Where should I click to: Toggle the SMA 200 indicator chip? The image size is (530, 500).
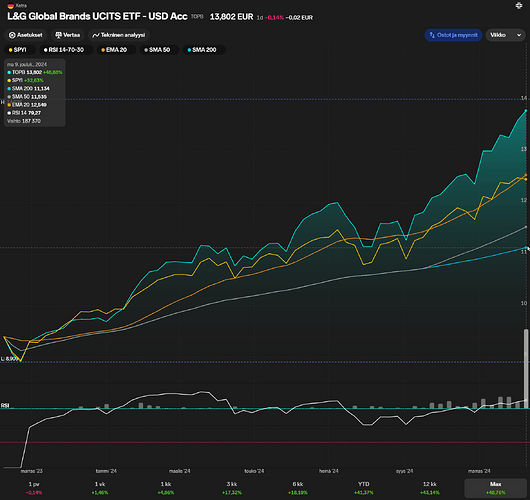click(204, 50)
